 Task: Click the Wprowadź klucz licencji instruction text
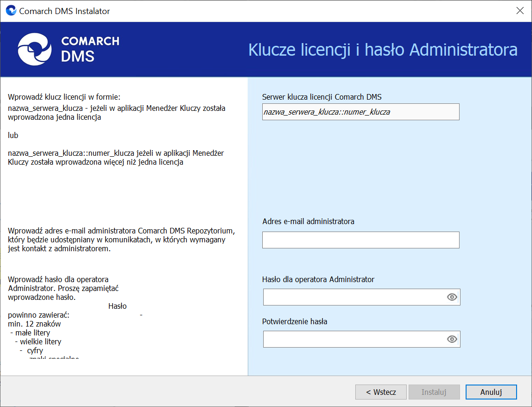(64, 97)
